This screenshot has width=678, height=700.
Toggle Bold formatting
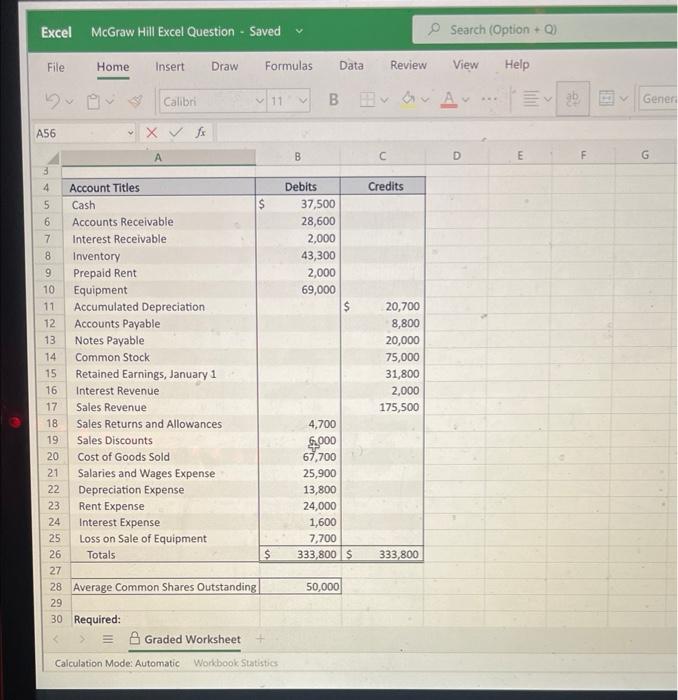[333, 99]
